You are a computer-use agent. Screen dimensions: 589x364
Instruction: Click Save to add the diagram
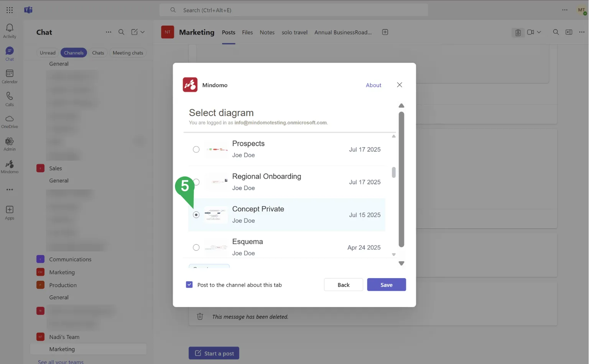[386, 285]
